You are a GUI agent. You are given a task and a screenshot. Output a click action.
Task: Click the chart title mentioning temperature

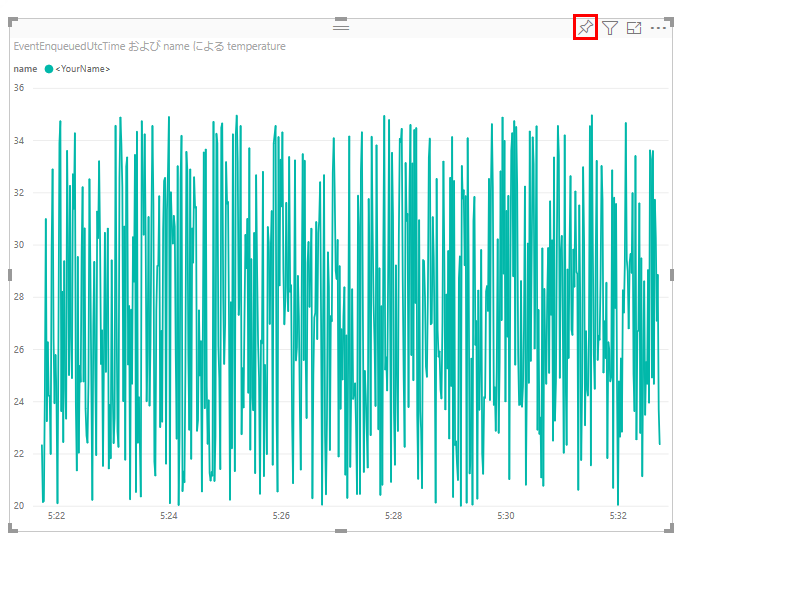click(x=149, y=46)
